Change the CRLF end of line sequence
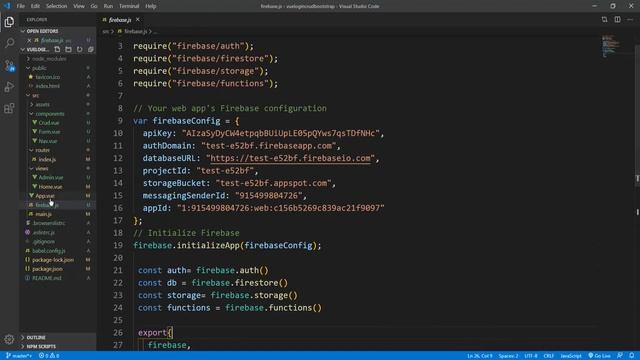640x360 pixels. pos(549,356)
